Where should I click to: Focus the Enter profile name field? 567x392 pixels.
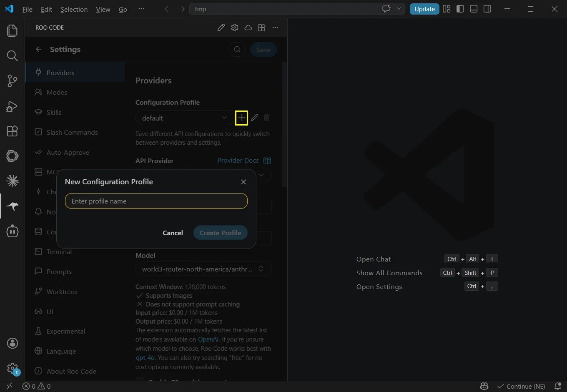pos(156,201)
